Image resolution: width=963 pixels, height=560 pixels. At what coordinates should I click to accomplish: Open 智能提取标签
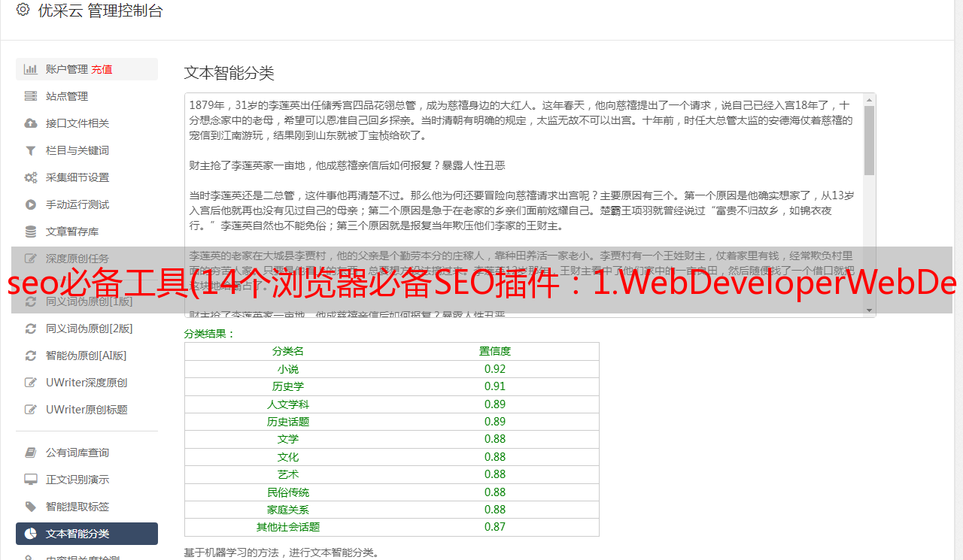pyautogui.click(x=87, y=507)
